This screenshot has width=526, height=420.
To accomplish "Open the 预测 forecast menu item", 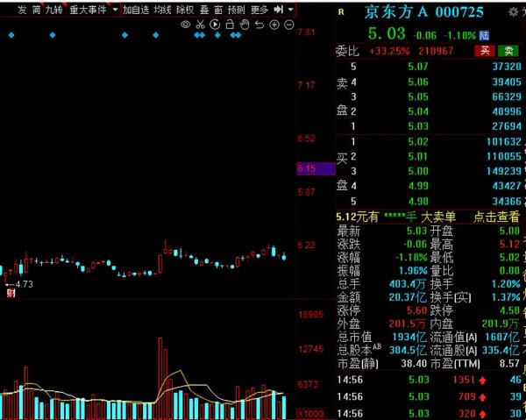I will click(x=236, y=10).
